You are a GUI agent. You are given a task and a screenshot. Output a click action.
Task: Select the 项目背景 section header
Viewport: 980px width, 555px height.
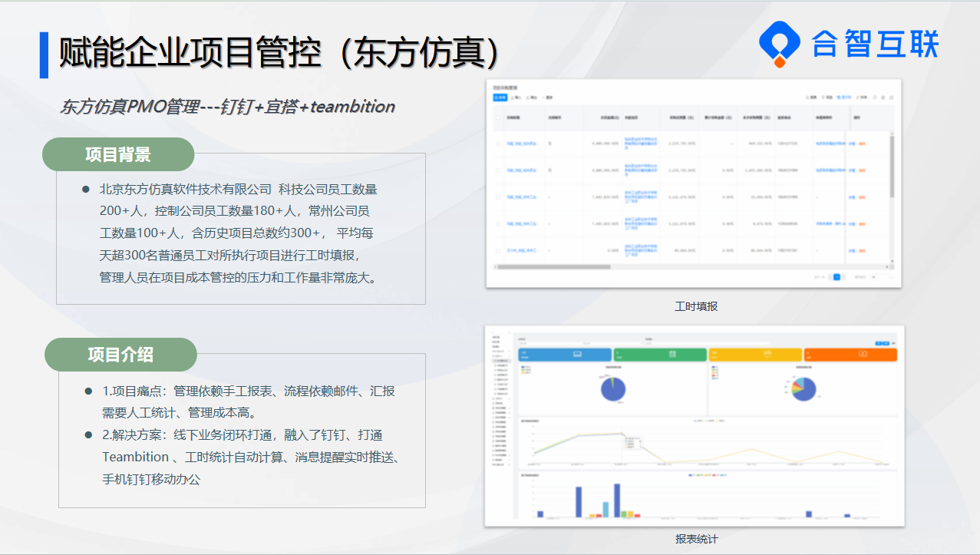[x=118, y=154]
